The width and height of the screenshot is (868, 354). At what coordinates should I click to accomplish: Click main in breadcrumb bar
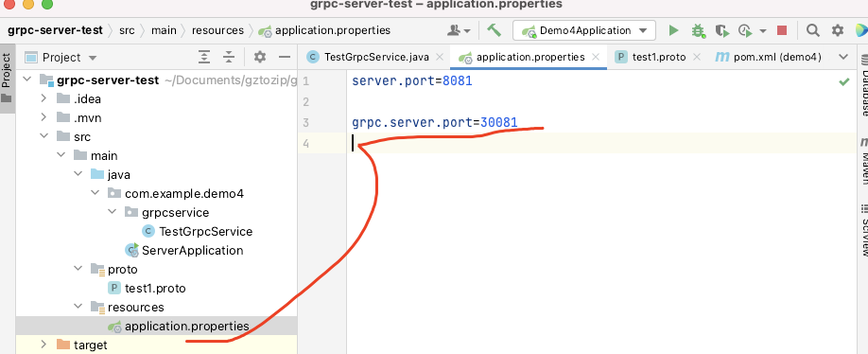[164, 30]
